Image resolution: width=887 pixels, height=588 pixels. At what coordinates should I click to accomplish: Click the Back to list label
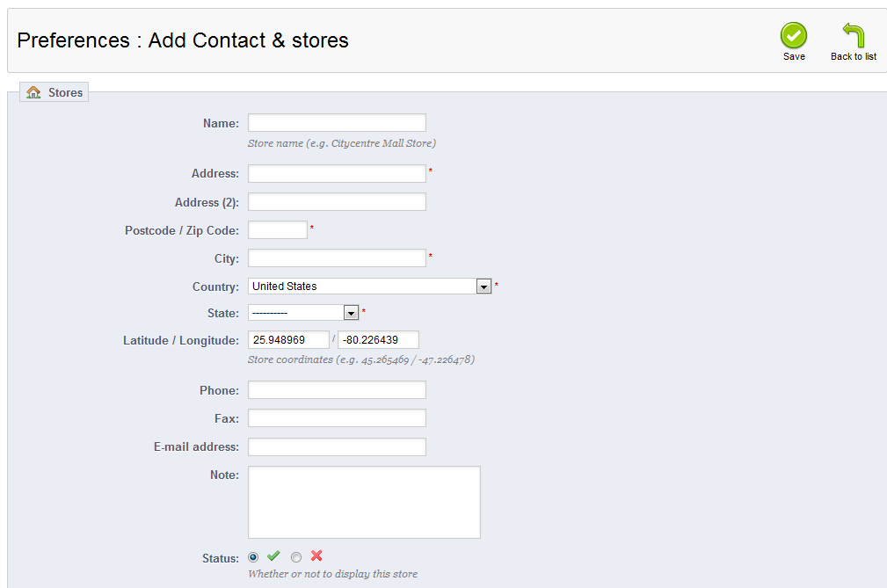coord(854,56)
